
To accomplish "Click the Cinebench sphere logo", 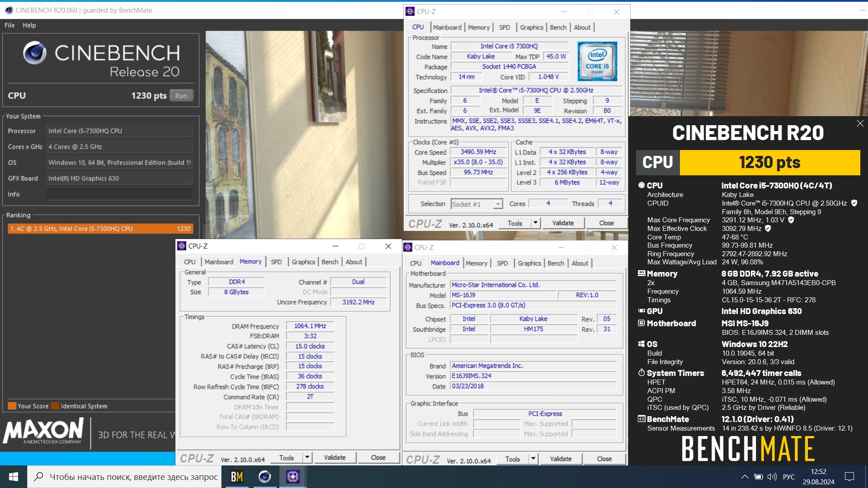I will tap(35, 53).
